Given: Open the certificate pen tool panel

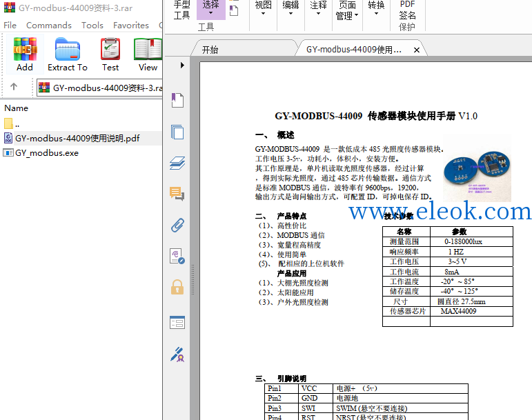Looking at the screenshot, I should click(177, 354).
